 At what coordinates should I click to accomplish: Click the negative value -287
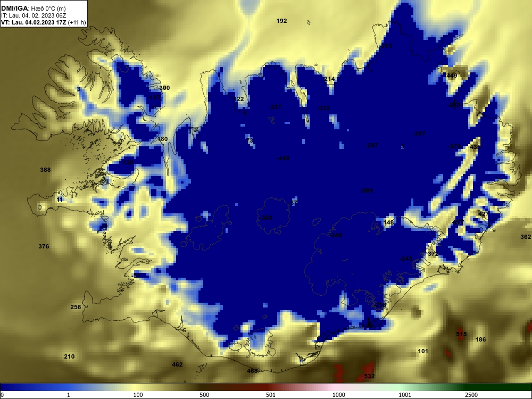tap(371, 146)
